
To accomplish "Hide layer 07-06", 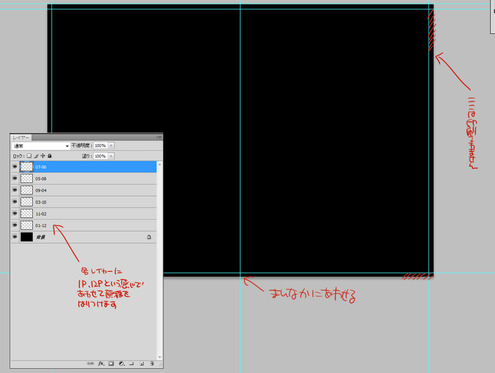I will [15, 167].
